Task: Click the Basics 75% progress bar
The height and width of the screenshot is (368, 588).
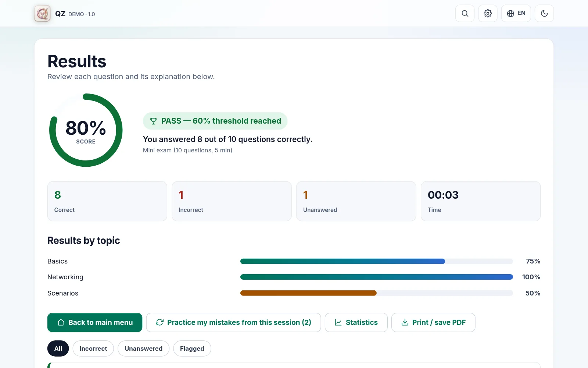Action: [x=377, y=261]
